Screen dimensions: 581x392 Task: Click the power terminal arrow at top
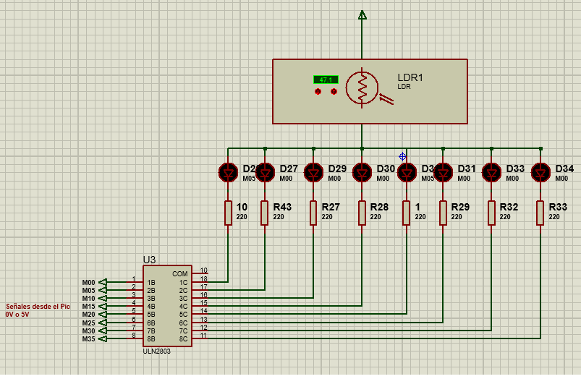(x=362, y=15)
